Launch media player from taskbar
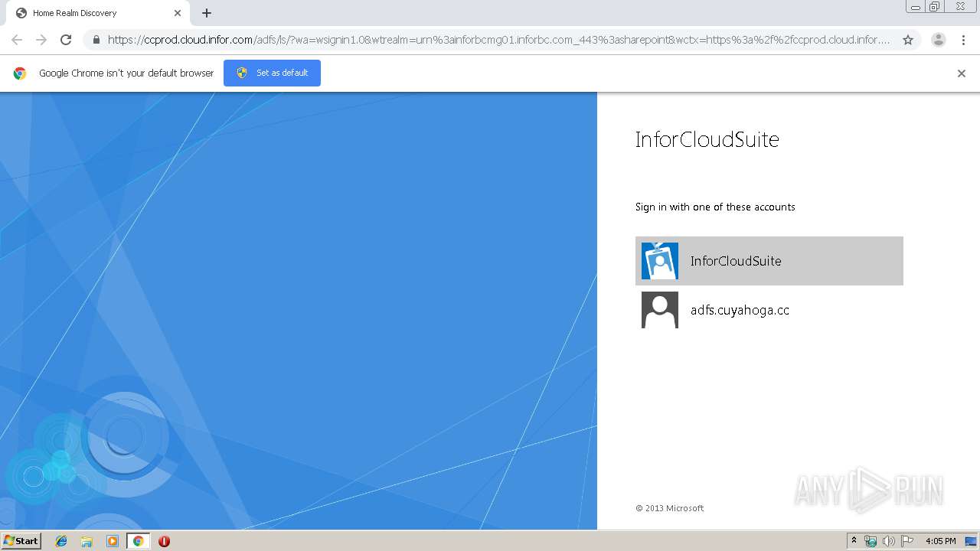980x551 pixels. pyautogui.click(x=113, y=541)
